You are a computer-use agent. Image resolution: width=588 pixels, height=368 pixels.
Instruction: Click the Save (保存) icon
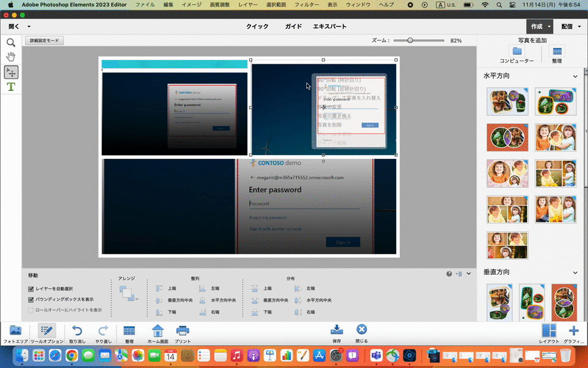[336, 331]
